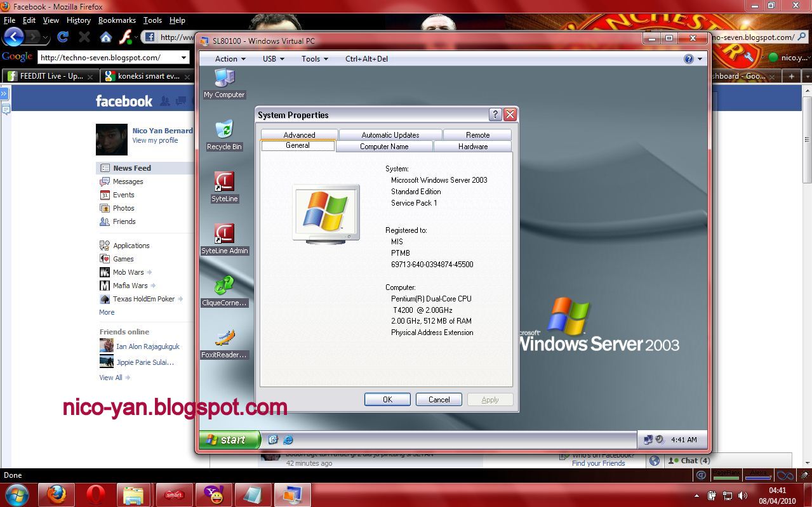
Task: Open USB dropdown in Virtual PC
Action: point(274,59)
